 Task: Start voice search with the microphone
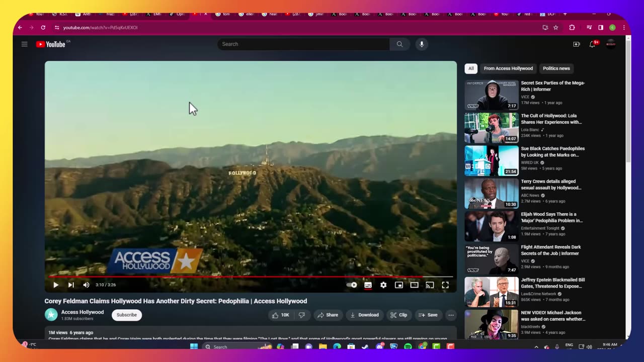[422, 44]
